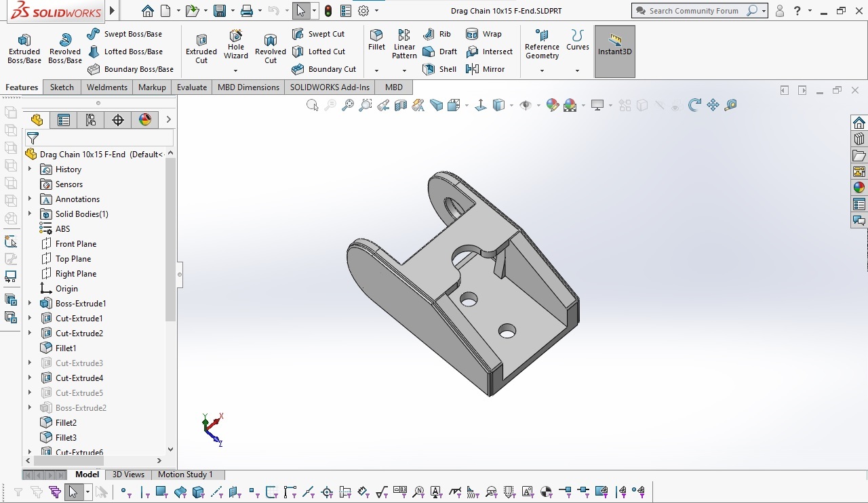Select the Shell tool
This screenshot has height=503, width=868.
click(439, 69)
